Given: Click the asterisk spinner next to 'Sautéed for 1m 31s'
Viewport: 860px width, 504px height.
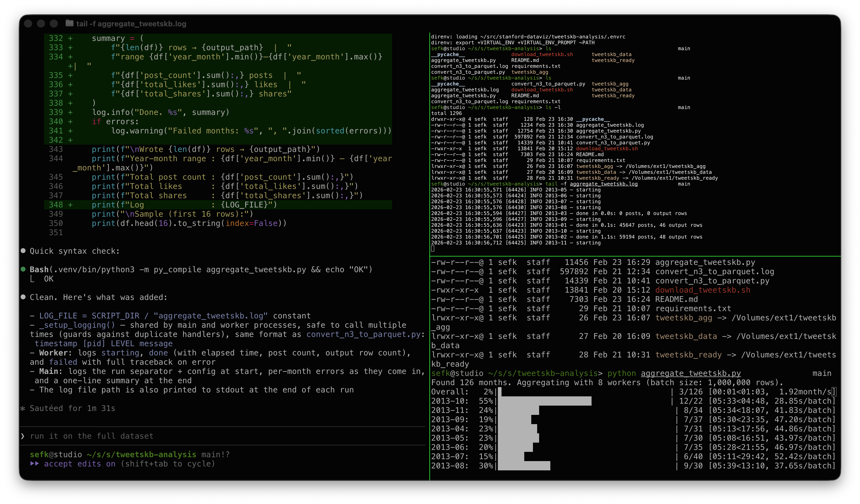Looking at the screenshot, I should [23, 408].
